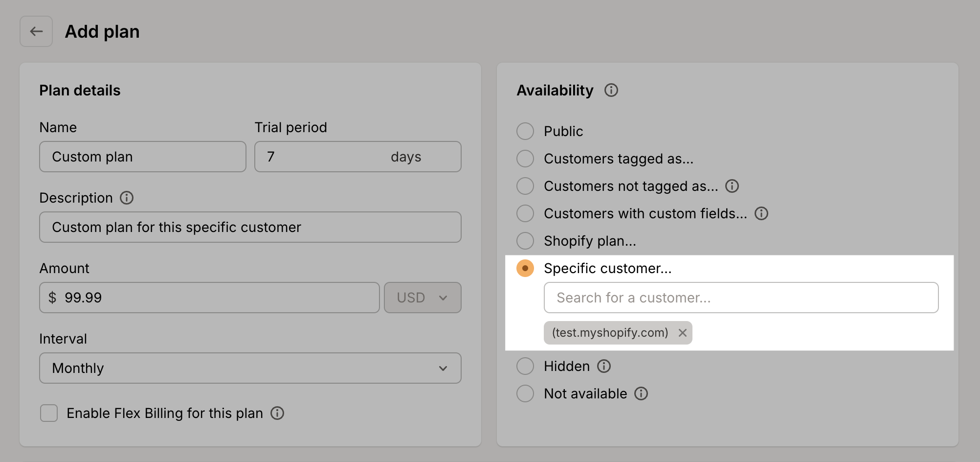Select the Customers tagged as option
The height and width of the screenshot is (462, 980).
coord(525,159)
